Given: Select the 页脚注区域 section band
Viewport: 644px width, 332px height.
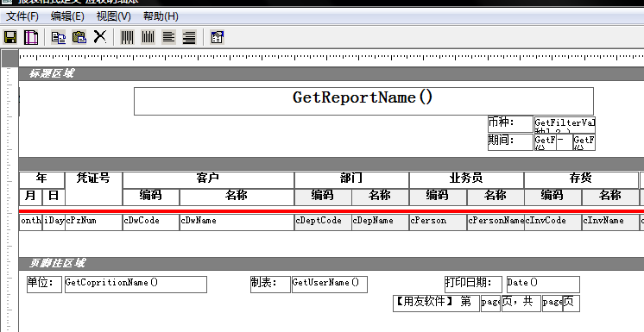Looking at the screenshot, I should click(331, 263).
